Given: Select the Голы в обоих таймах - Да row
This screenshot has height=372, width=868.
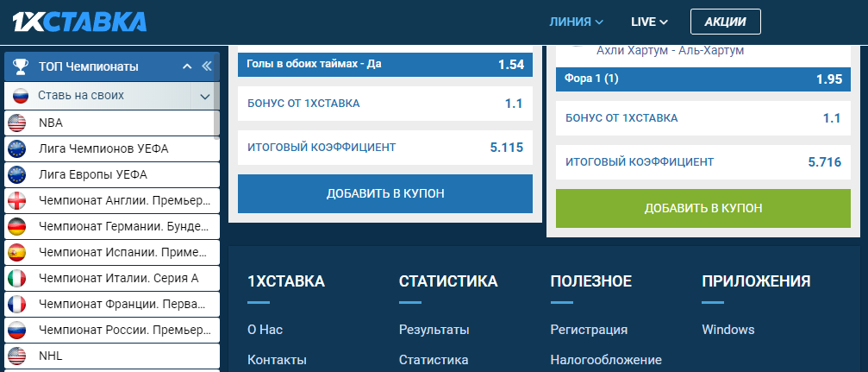Looking at the screenshot, I should pyautogui.click(x=385, y=65).
